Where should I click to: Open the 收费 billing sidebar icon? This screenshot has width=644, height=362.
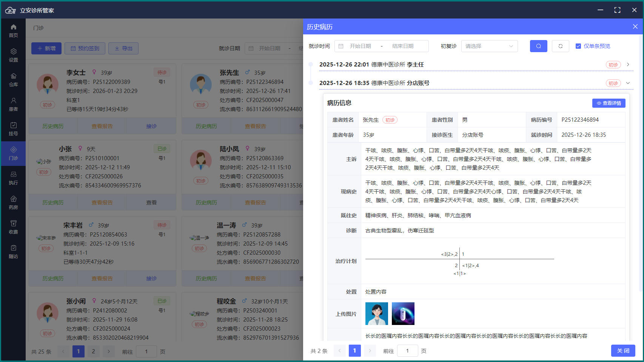[x=13, y=227]
